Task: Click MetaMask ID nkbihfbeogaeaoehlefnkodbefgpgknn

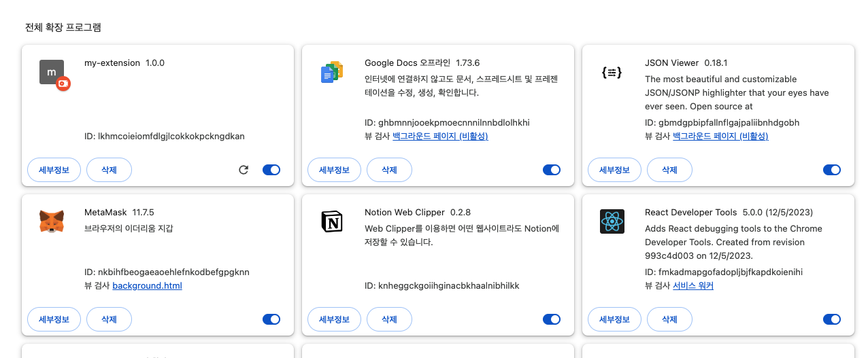Action: (167, 272)
